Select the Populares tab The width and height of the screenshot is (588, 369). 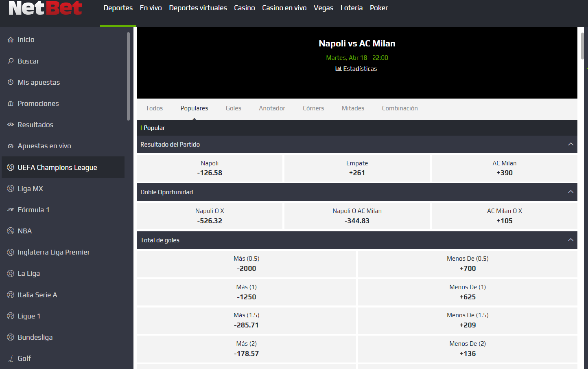[194, 108]
